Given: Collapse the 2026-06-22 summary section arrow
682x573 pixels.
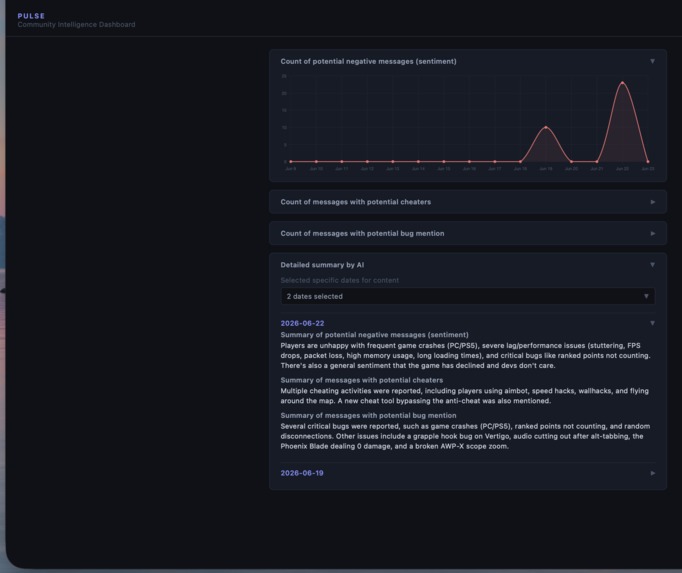Looking at the screenshot, I should [652, 323].
